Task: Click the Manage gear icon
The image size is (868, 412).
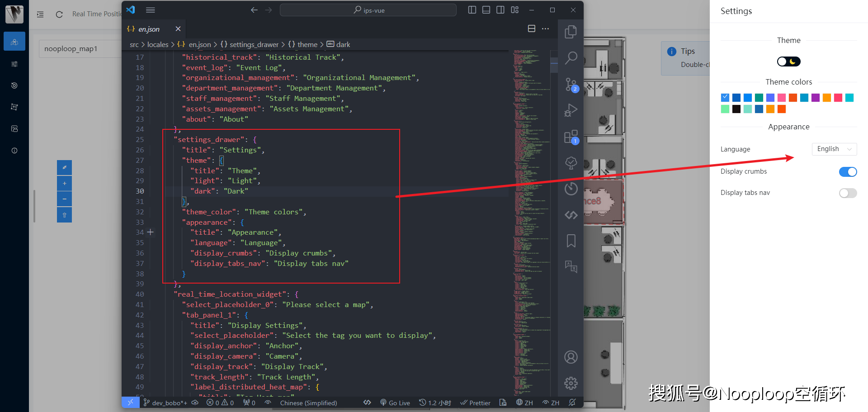Action: 571,383
